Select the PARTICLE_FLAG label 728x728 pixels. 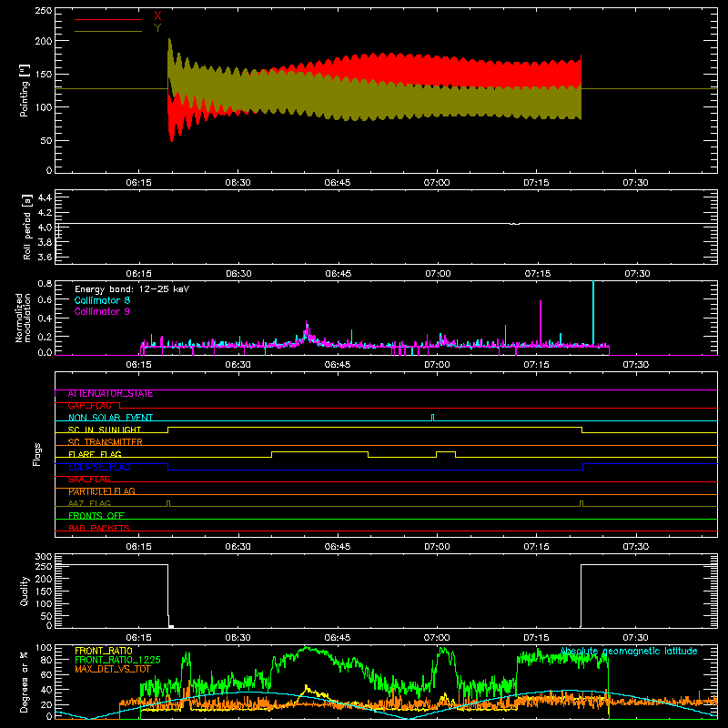(102, 491)
